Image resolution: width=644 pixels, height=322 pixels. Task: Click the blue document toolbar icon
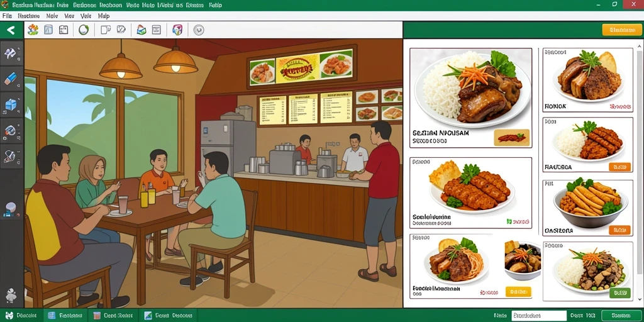point(48,30)
